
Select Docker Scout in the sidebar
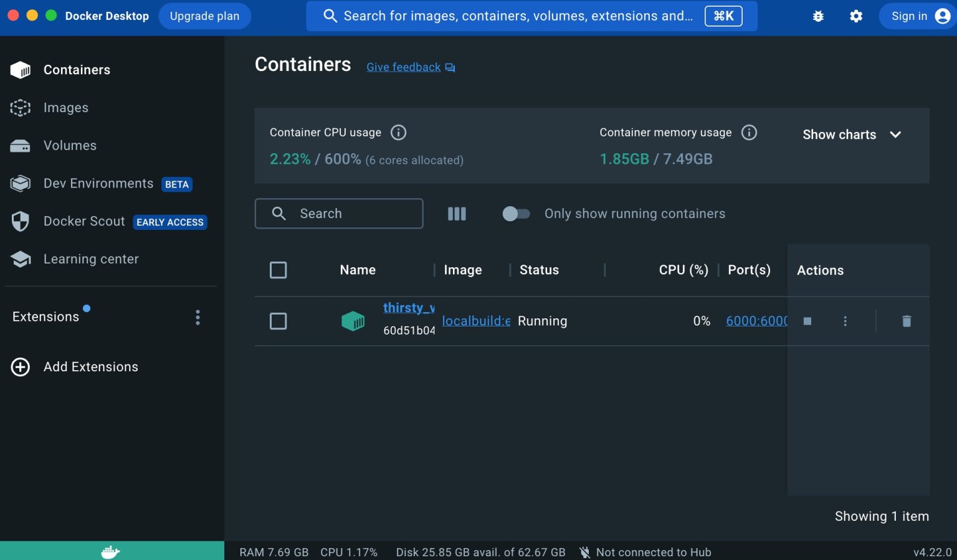click(83, 221)
